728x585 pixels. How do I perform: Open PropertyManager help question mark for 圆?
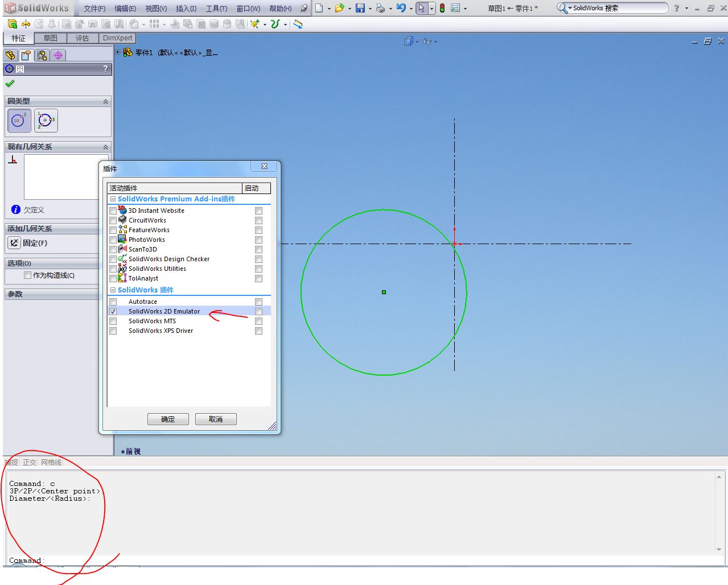105,69
